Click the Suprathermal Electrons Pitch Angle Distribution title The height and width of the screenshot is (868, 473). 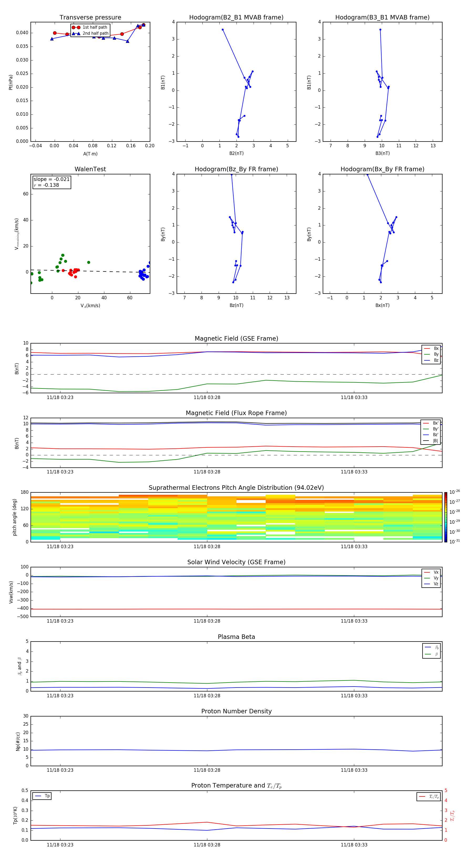point(236,488)
